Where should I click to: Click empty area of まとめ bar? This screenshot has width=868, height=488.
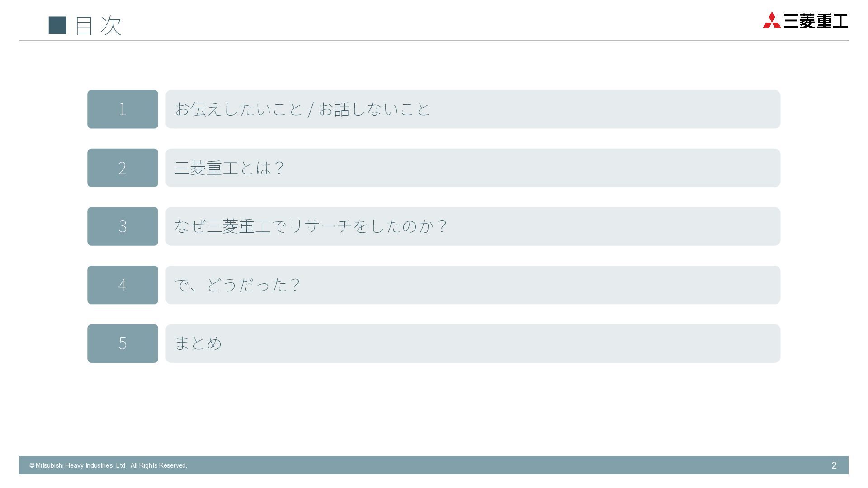502,343
